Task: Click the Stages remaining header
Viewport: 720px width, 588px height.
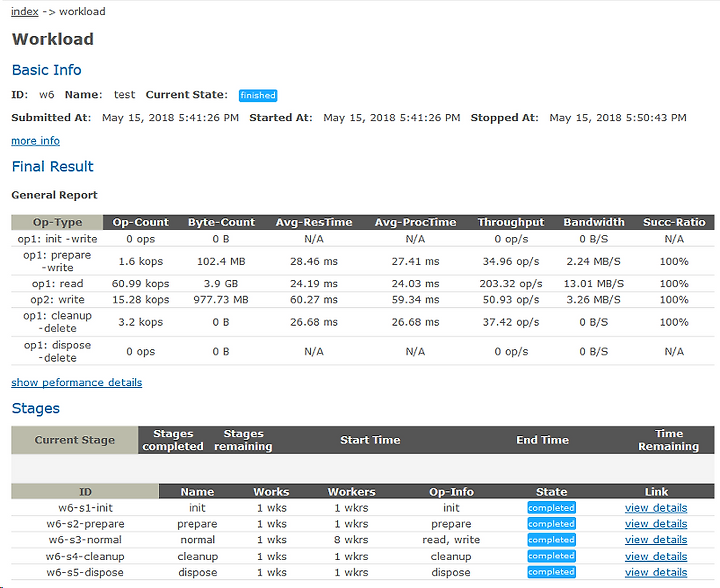Action: coord(243,440)
